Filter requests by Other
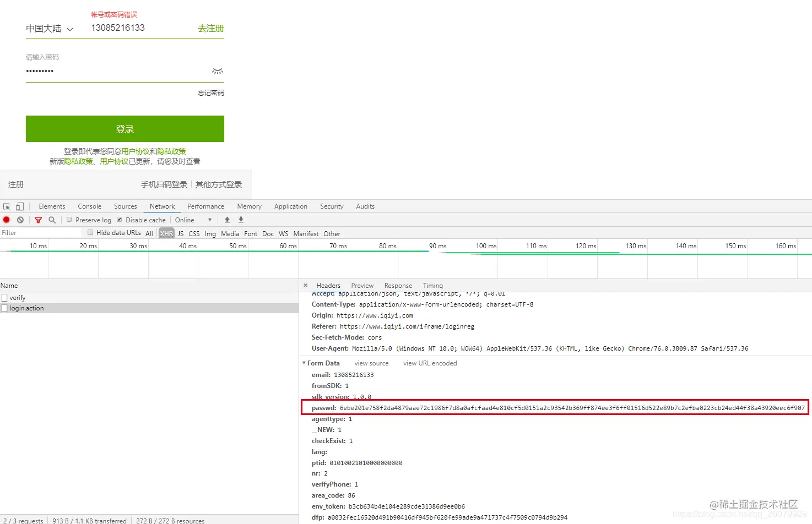The height and width of the screenshot is (524, 812). click(x=332, y=233)
